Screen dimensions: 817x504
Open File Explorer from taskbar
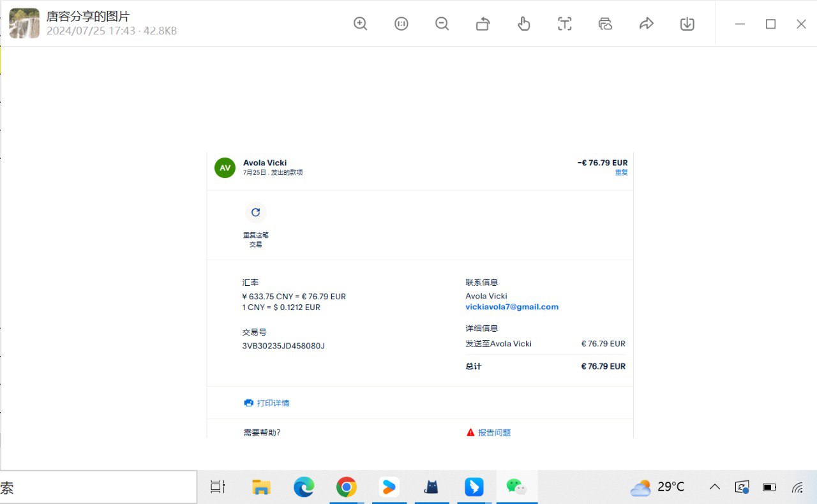[x=261, y=487]
